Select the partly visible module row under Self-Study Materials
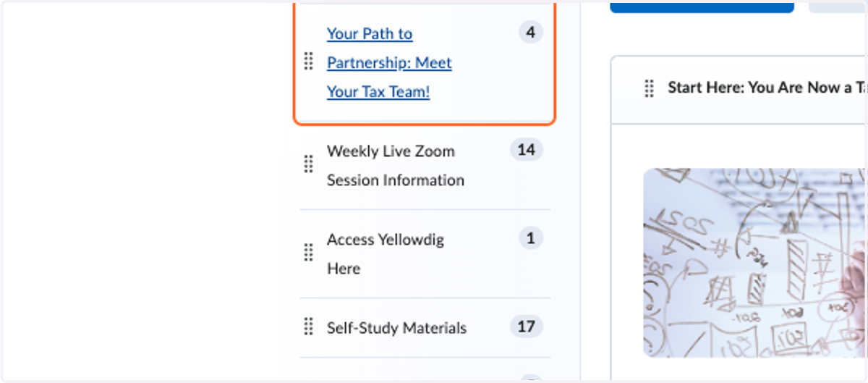Viewport: 868px width, 383px height. tap(425, 371)
